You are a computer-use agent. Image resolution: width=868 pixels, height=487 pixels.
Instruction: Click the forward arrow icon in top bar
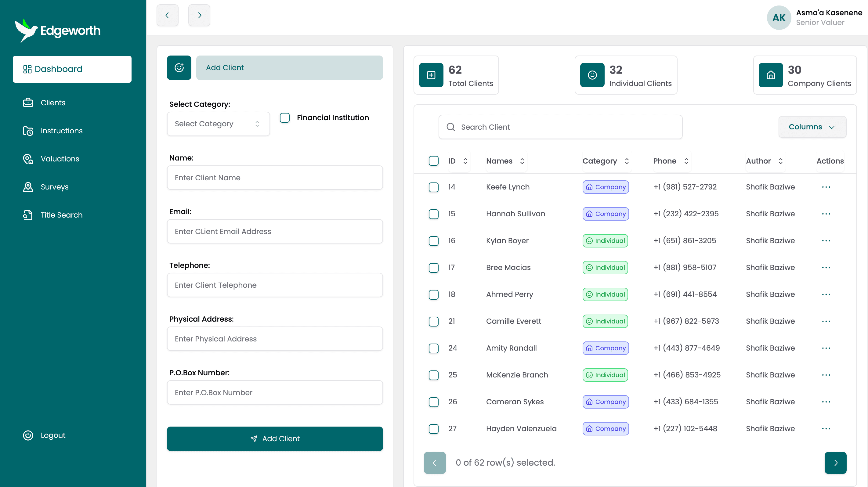coord(199,15)
